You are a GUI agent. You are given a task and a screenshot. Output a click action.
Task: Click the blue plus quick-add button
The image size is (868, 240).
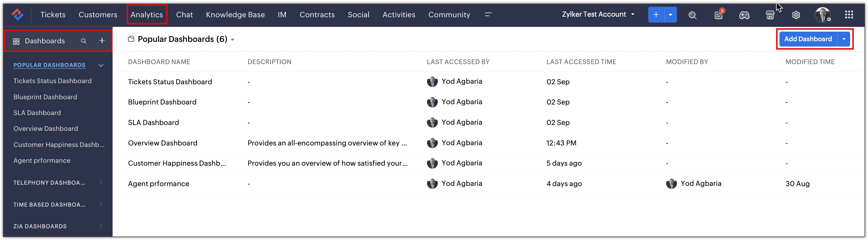tap(656, 15)
